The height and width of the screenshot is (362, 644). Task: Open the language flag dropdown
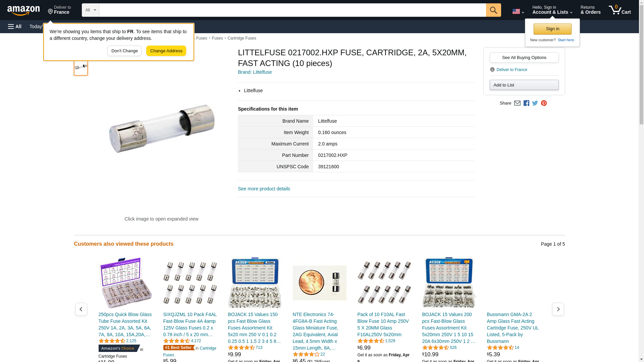[518, 11]
